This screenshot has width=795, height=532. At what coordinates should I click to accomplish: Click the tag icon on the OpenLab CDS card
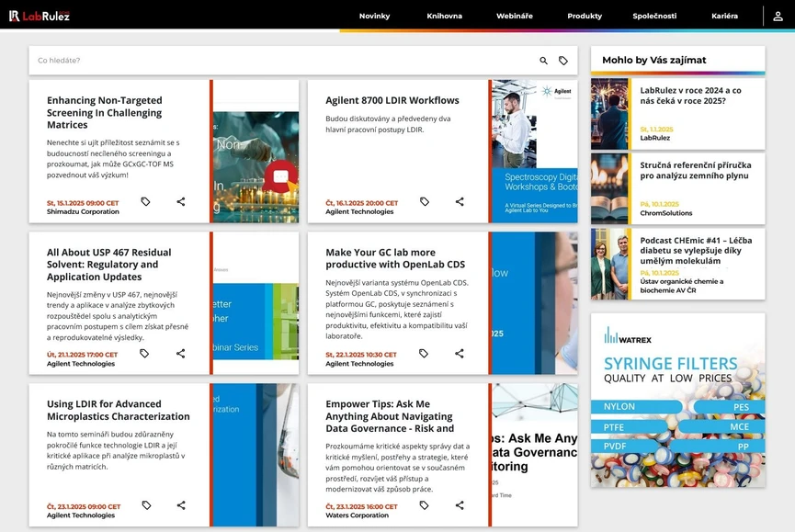click(x=423, y=353)
